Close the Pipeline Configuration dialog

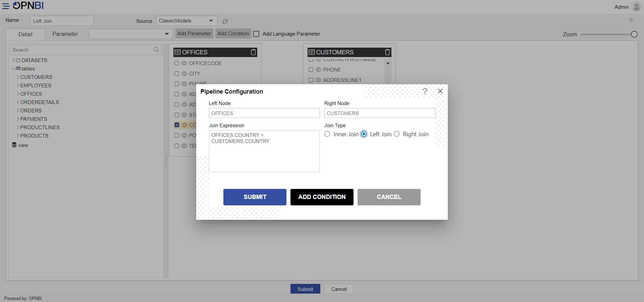(x=440, y=91)
